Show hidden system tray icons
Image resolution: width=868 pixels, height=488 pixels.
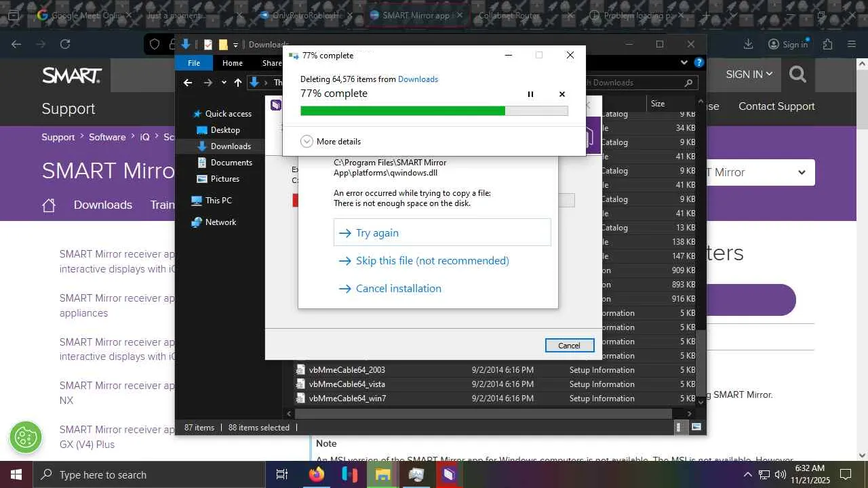click(x=747, y=474)
